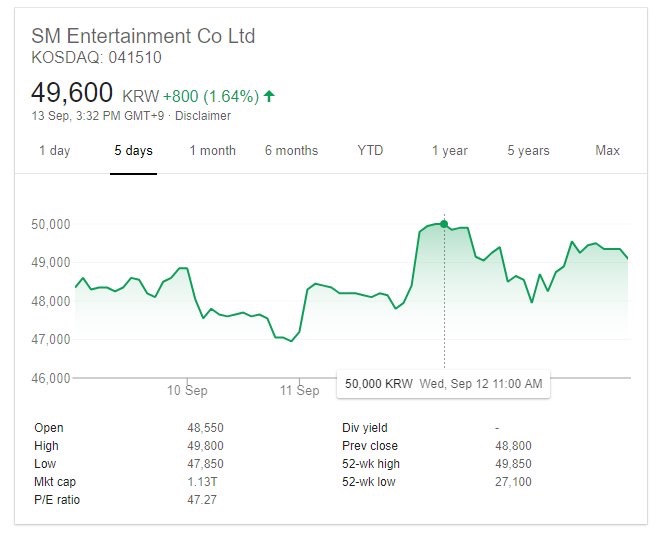
Task: Show the 5 years chart tab
Action: pos(528,151)
